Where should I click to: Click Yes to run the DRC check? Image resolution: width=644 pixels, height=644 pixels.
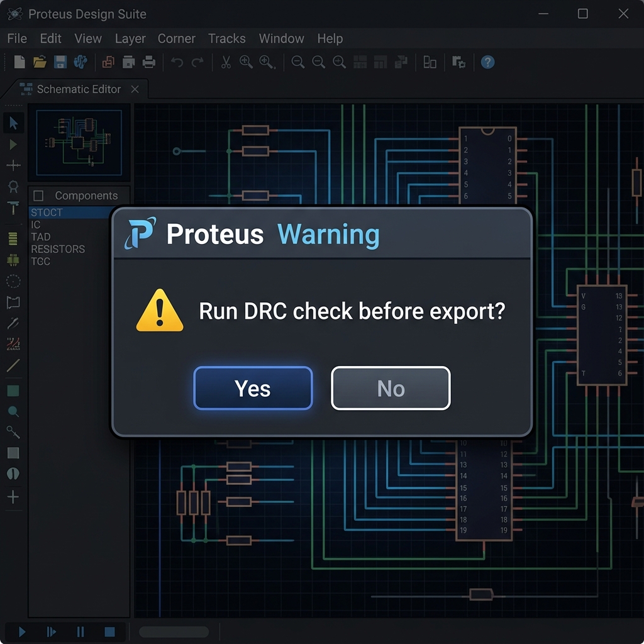(x=253, y=388)
